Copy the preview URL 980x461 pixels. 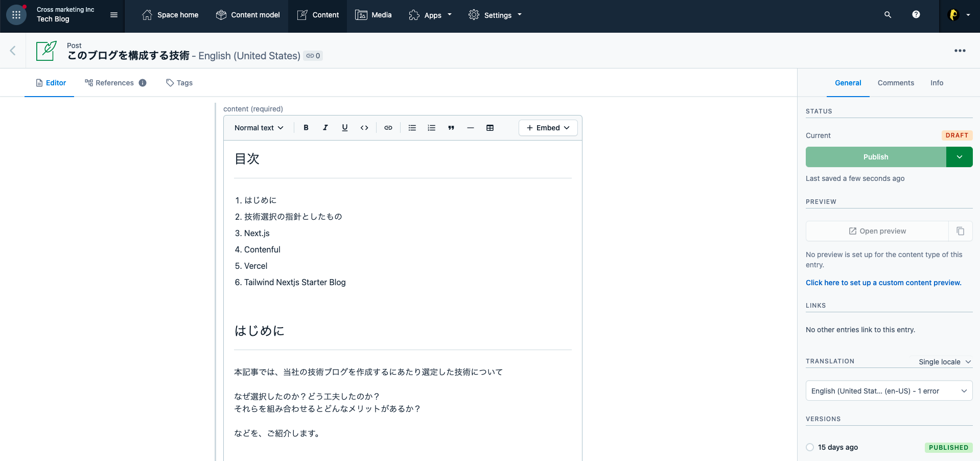(961, 231)
